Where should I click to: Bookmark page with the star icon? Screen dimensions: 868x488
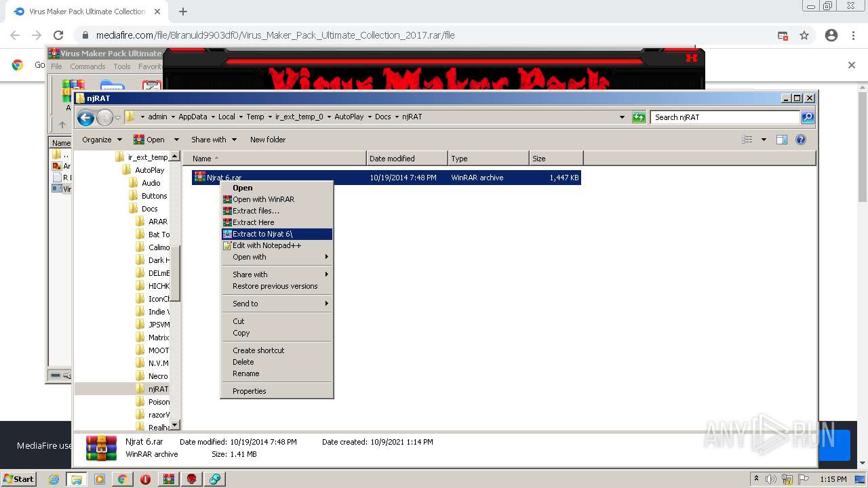pos(804,35)
